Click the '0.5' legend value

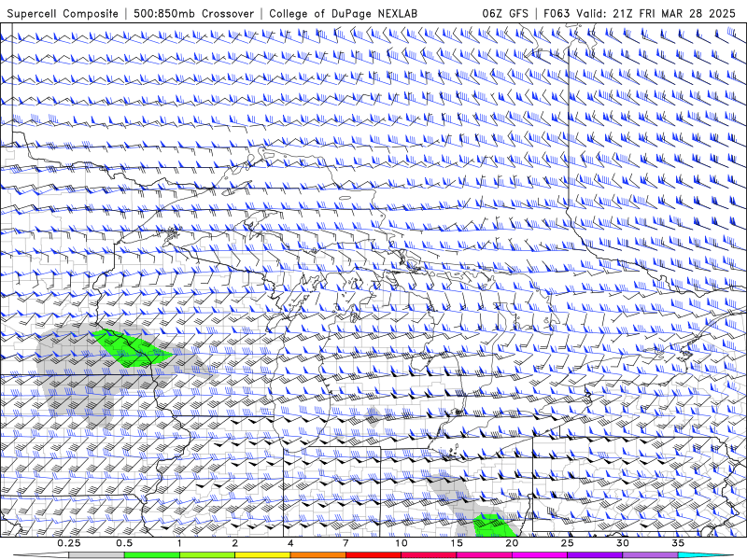point(124,543)
